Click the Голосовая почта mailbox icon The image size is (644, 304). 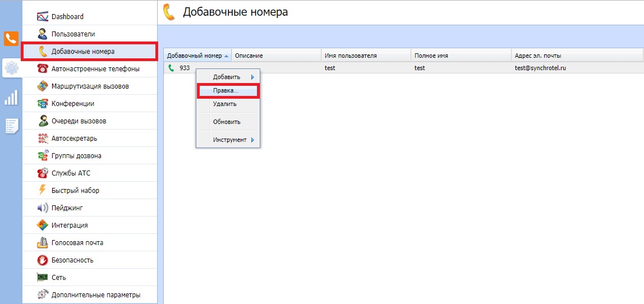click(x=43, y=242)
